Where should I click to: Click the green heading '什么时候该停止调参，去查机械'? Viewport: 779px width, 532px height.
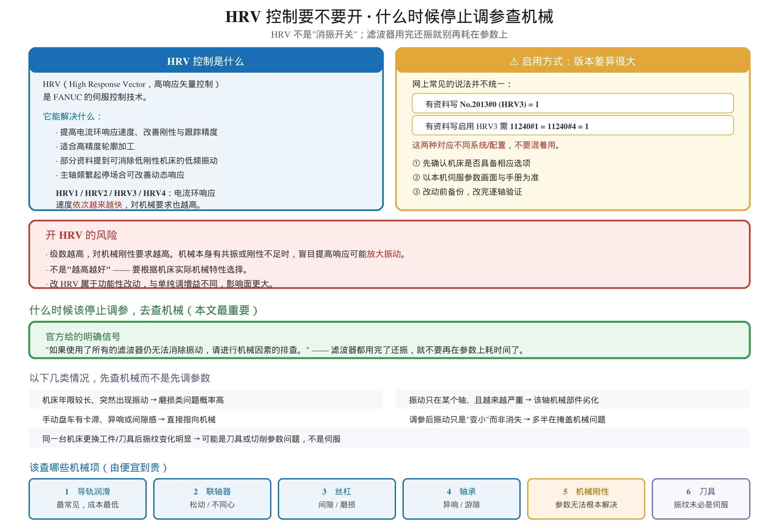(x=143, y=310)
